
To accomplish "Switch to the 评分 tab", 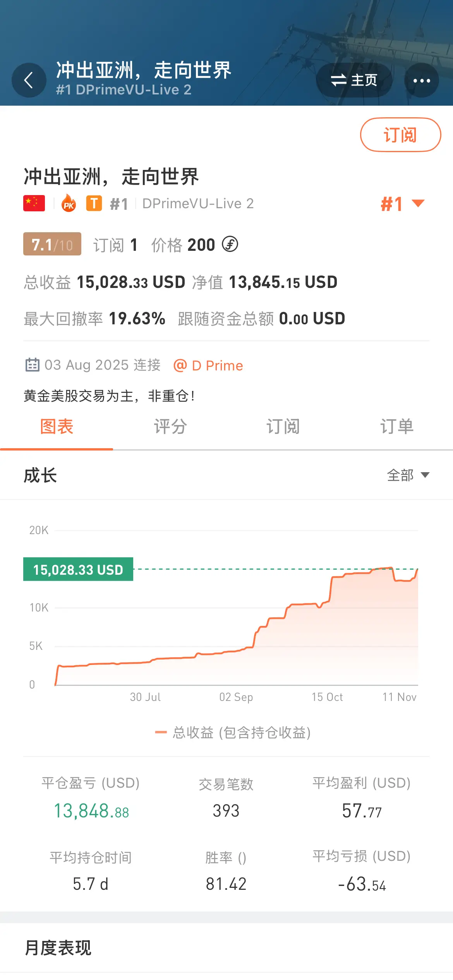I will click(170, 427).
